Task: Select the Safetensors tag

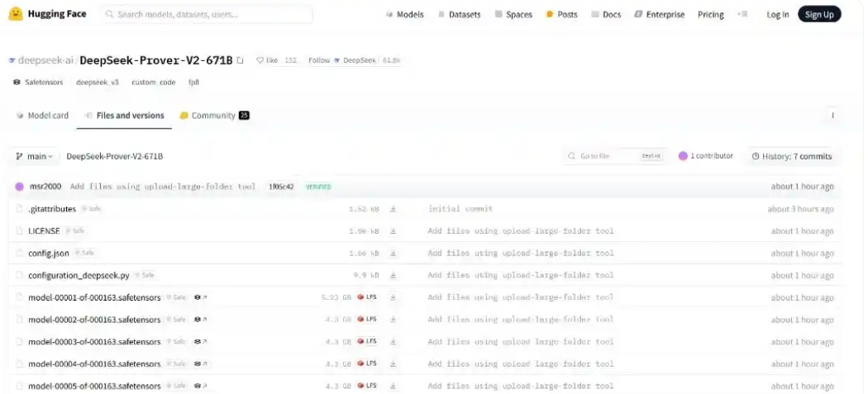Action: coord(38,83)
